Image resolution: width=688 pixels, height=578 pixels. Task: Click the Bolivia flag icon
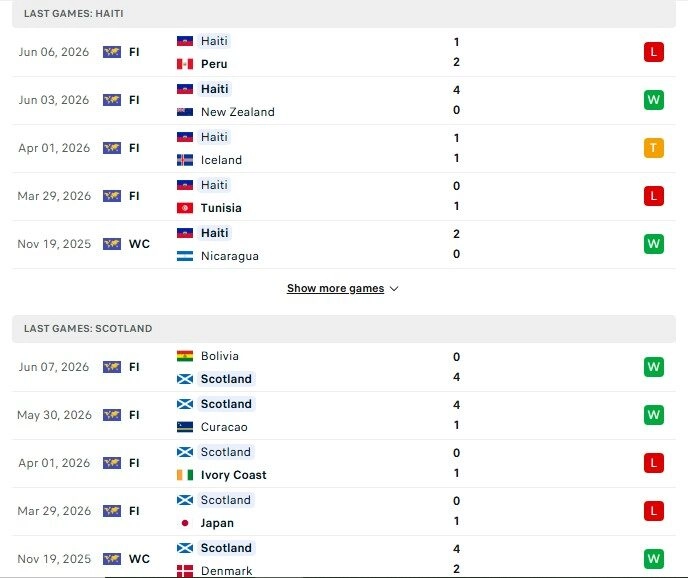(185, 356)
